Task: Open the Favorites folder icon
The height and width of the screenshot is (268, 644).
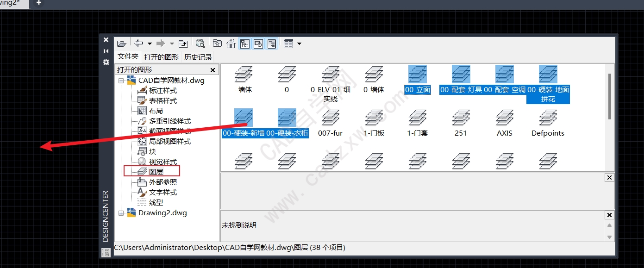Action: [217, 44]
